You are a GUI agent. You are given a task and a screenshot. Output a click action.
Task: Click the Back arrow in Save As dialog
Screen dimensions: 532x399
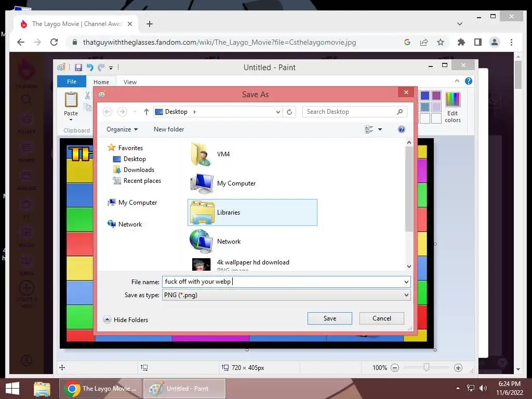point(107,112)
